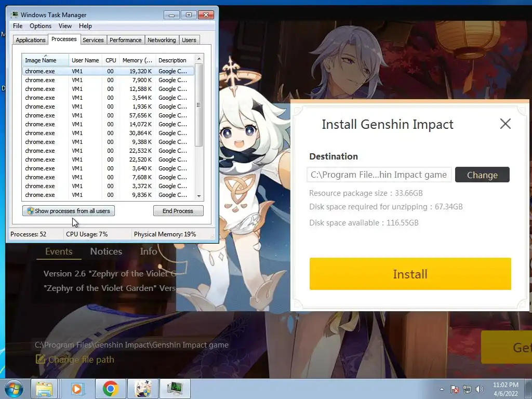Switch to the Performance tab
532x399 pixels.
126,40
